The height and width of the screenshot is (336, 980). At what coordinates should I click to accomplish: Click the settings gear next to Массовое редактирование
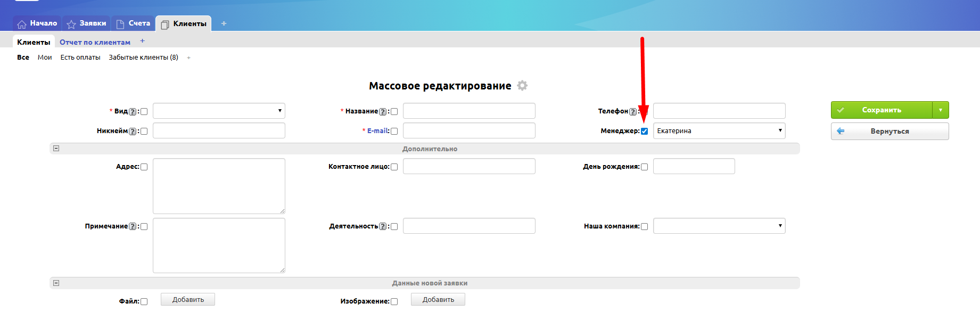(522, 86)
